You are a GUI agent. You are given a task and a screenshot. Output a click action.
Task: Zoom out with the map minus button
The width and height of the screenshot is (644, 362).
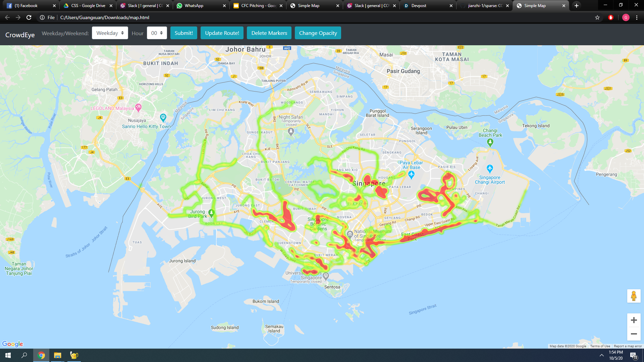pyautogui.click(x=634, y=334)
